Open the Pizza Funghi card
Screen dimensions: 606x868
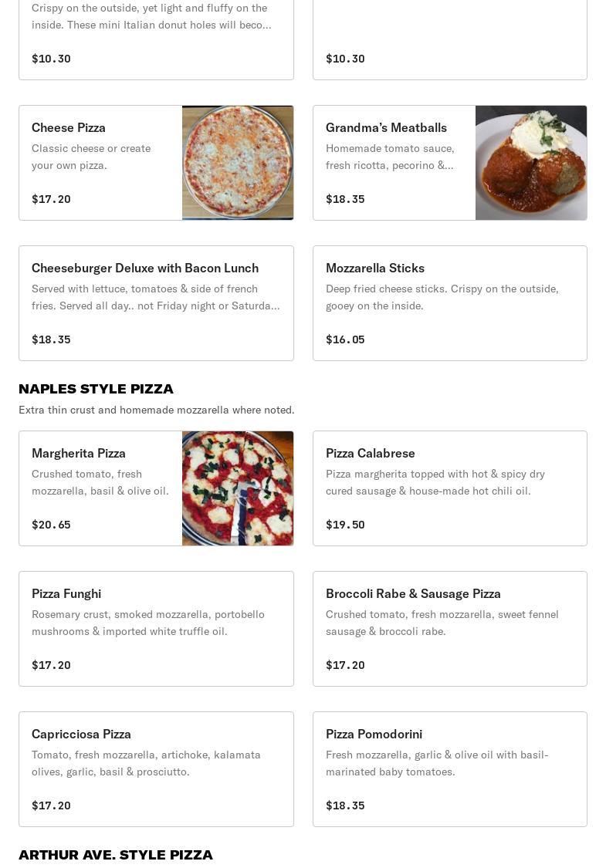coord(66,593)
